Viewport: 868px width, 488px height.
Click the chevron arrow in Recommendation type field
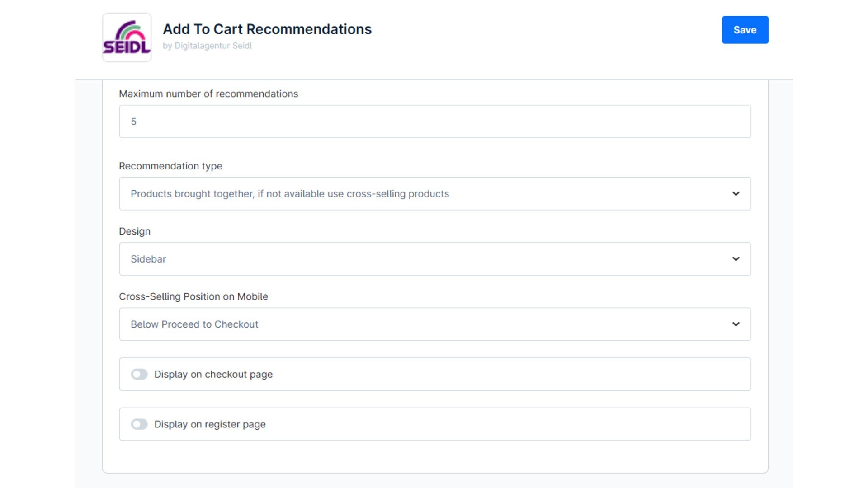point(736,194)
